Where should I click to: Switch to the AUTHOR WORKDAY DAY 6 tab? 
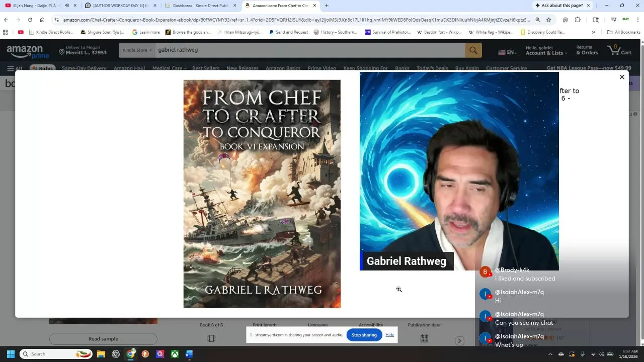pyautogui.click(x=121, y=6)
